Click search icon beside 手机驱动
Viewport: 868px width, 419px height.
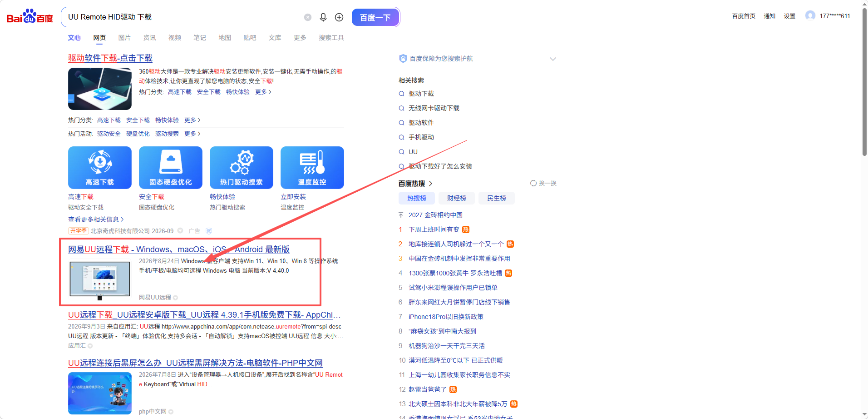tap(401, 137)
